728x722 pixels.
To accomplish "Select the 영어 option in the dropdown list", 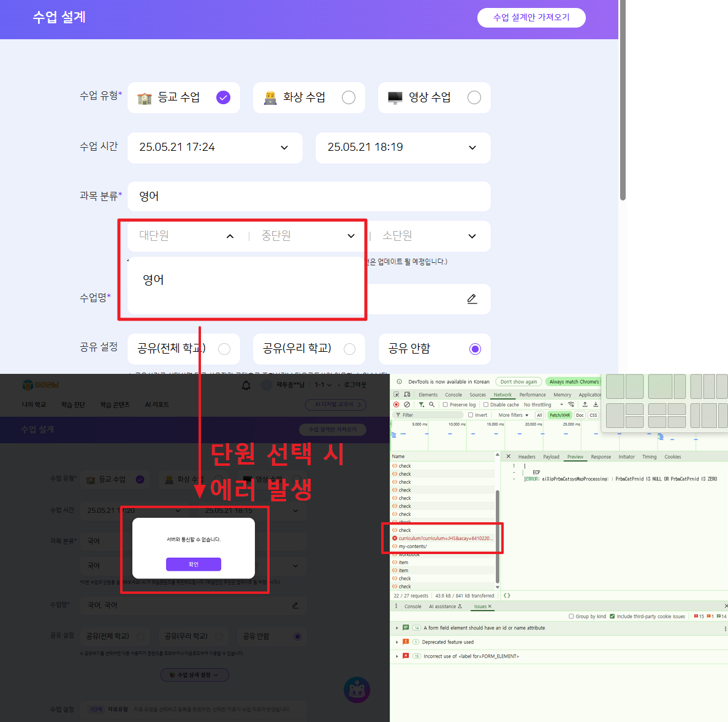I will 154,280.
